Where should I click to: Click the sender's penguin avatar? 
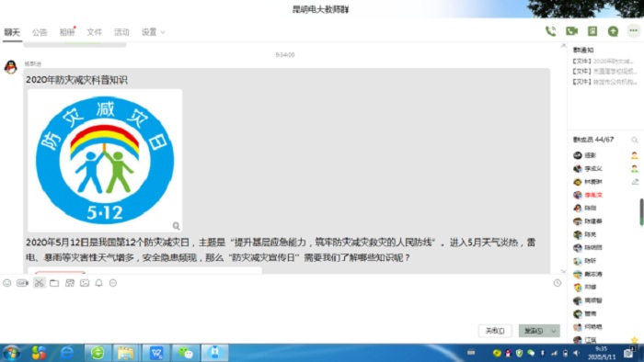pos(11,67)
